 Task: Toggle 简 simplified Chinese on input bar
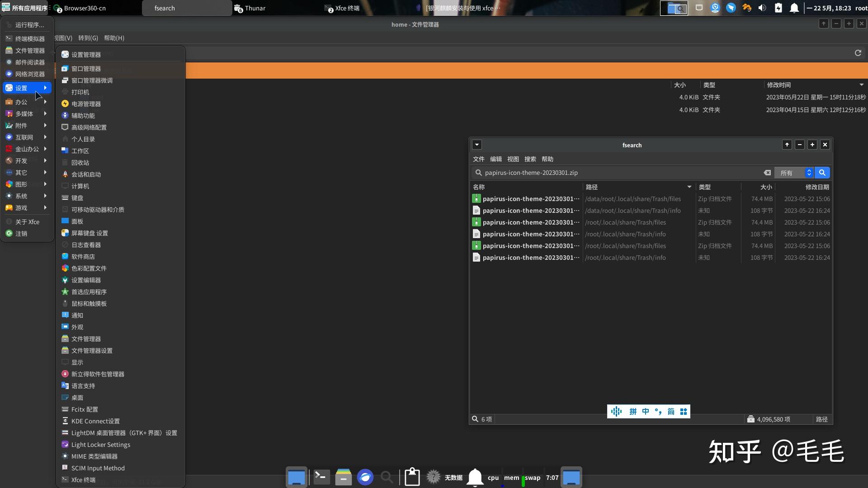[671, 411]
